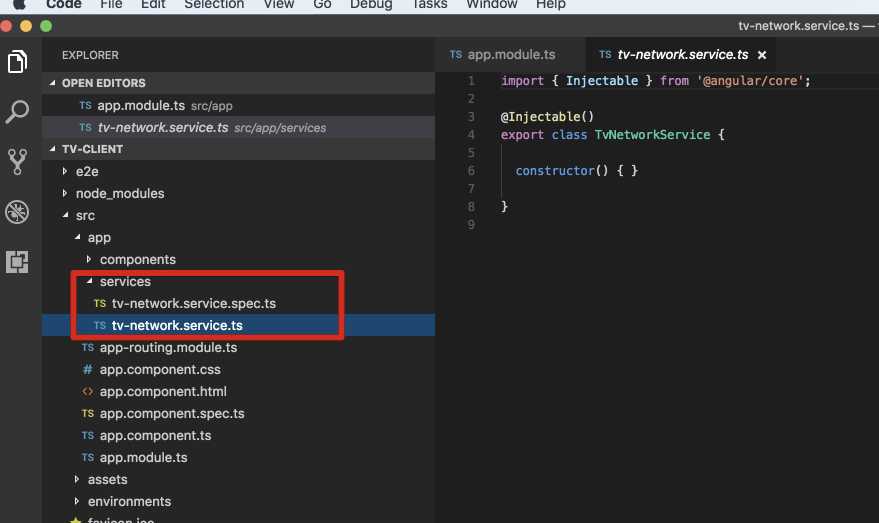Open app.component.html file
Screen dimensions: 879x523
pyautogui.click(x=238, y=391)
